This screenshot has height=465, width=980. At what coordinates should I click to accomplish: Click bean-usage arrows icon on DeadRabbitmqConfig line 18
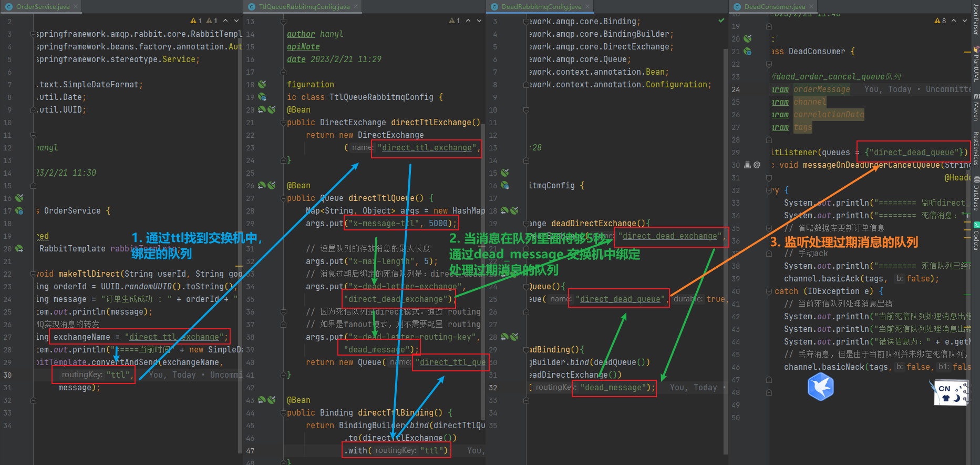(x=505, y=211)
